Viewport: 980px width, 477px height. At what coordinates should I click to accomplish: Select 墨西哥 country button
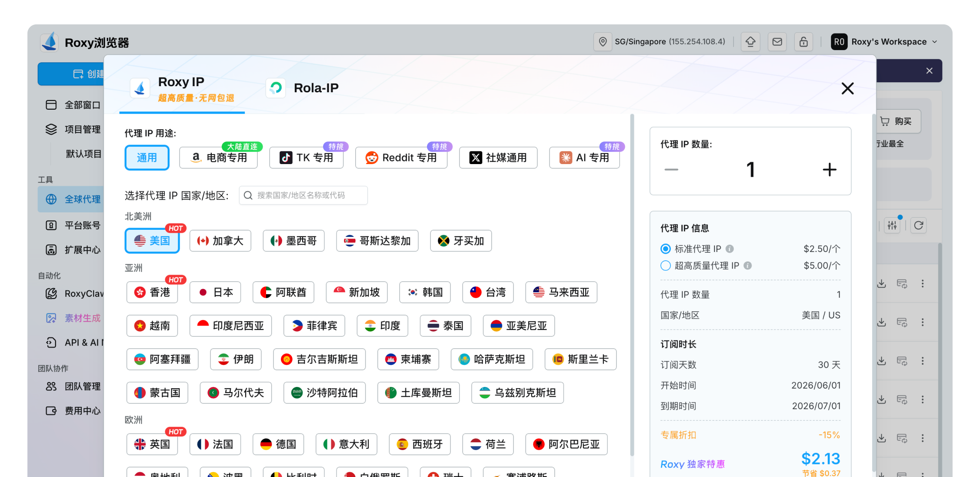(294, 241)
